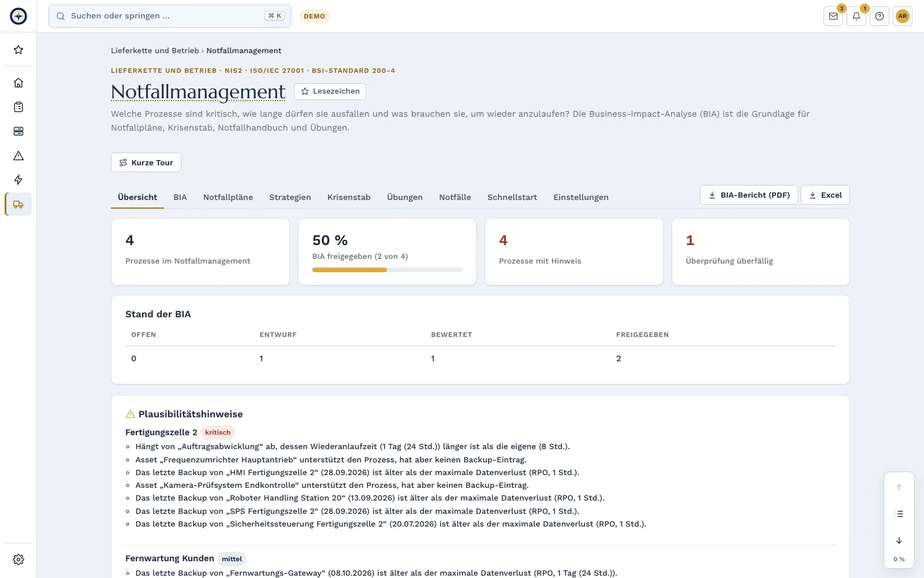Select the Übersicht tab

click(x=137, y=197)
